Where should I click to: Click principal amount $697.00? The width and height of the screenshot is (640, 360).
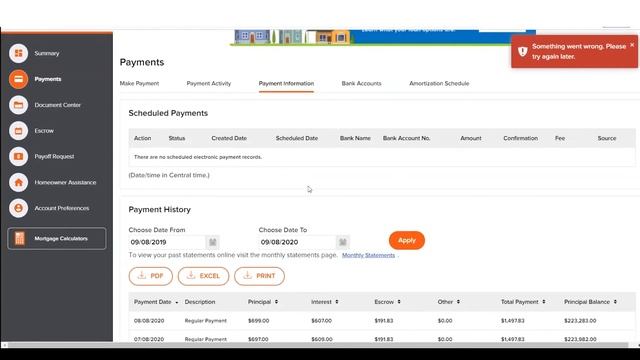point(258,339)
